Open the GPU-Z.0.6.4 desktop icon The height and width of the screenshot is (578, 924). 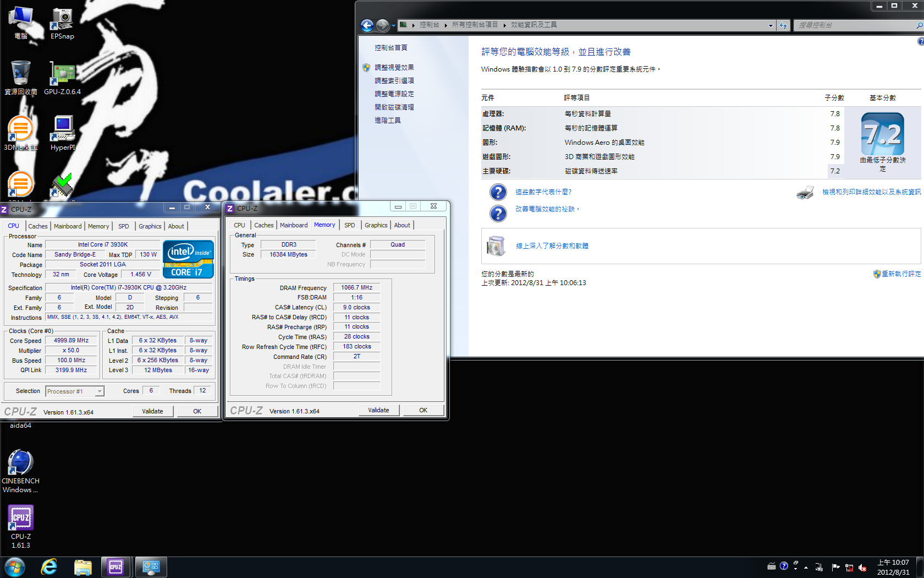click(62, 79)
